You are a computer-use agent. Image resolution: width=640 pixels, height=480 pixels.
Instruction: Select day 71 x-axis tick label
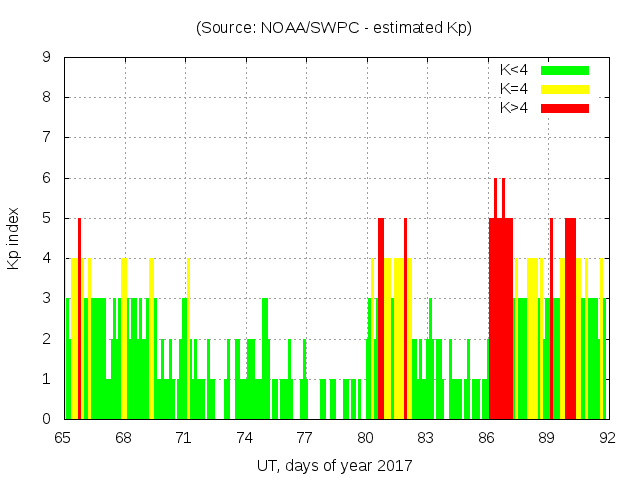[184, 437]
